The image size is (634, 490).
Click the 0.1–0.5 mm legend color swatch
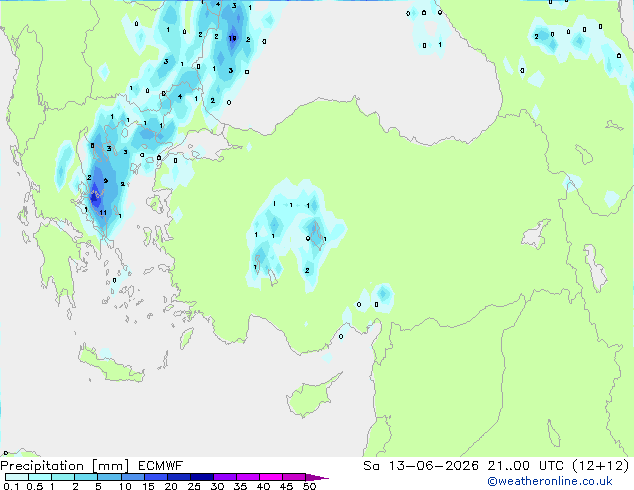tap(17, 477)
